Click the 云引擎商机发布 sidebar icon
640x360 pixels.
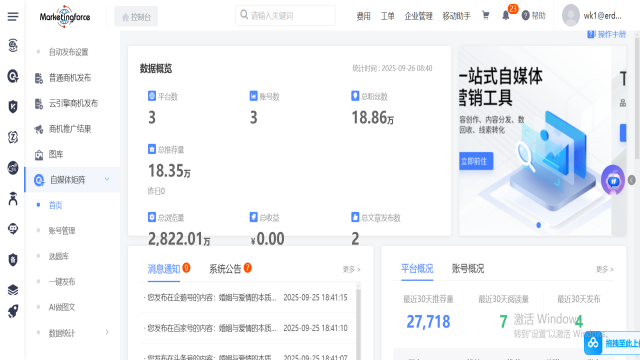39,104
